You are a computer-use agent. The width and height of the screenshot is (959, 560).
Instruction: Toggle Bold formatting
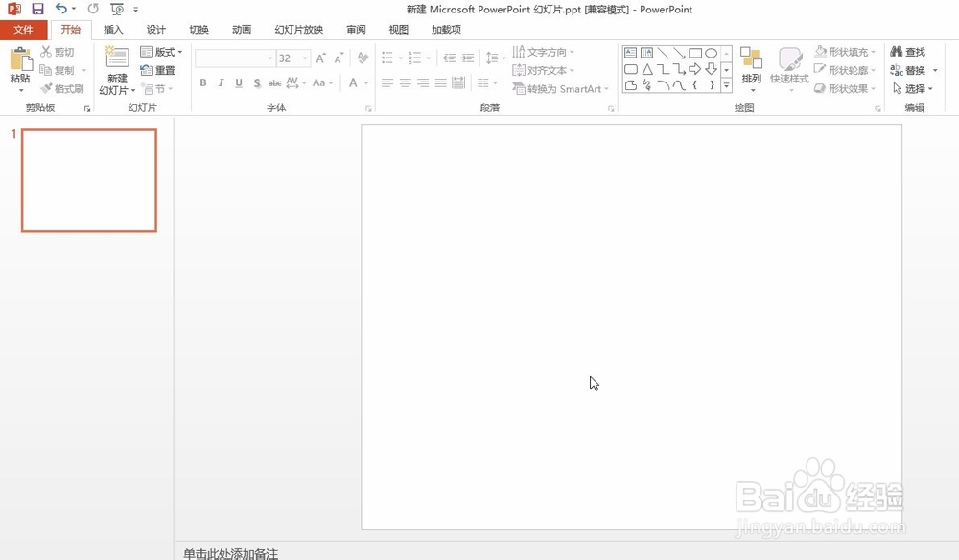pos(203,82)
